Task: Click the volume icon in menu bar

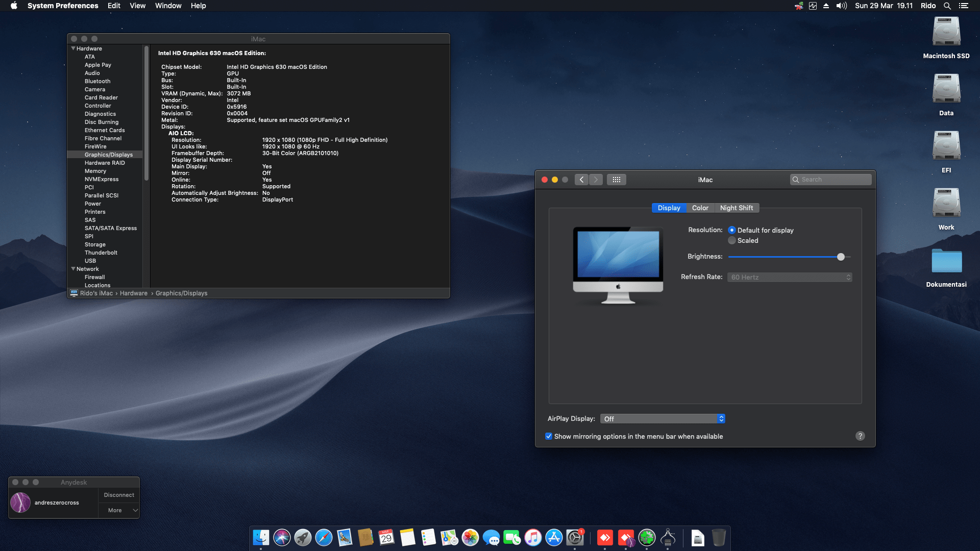Action: point(841,6)
